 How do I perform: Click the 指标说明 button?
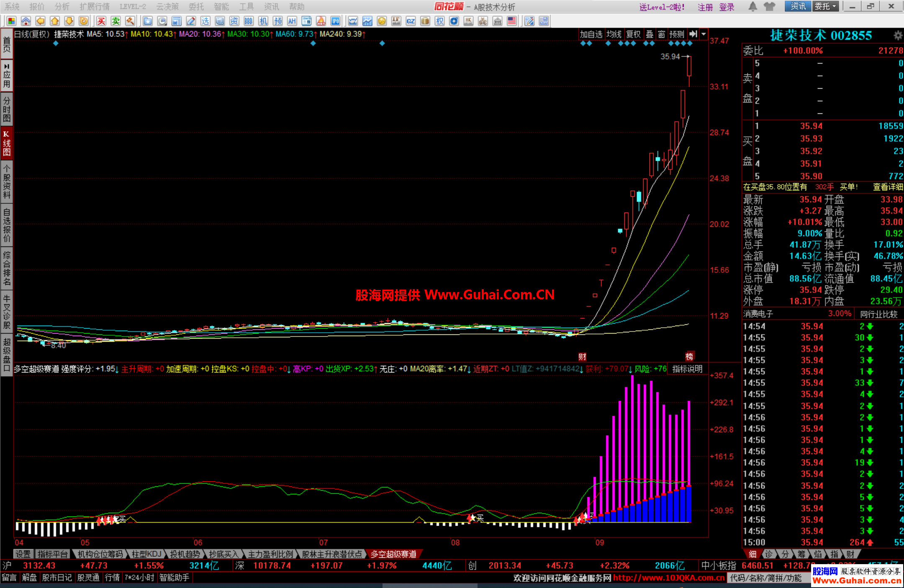click(687, 369)
